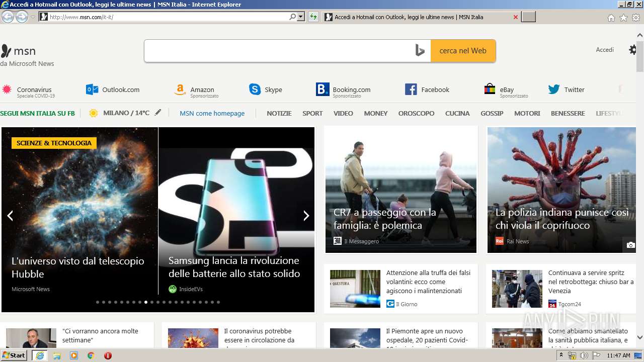Click the address bar search magnifier icon

(x=292, y=17)
